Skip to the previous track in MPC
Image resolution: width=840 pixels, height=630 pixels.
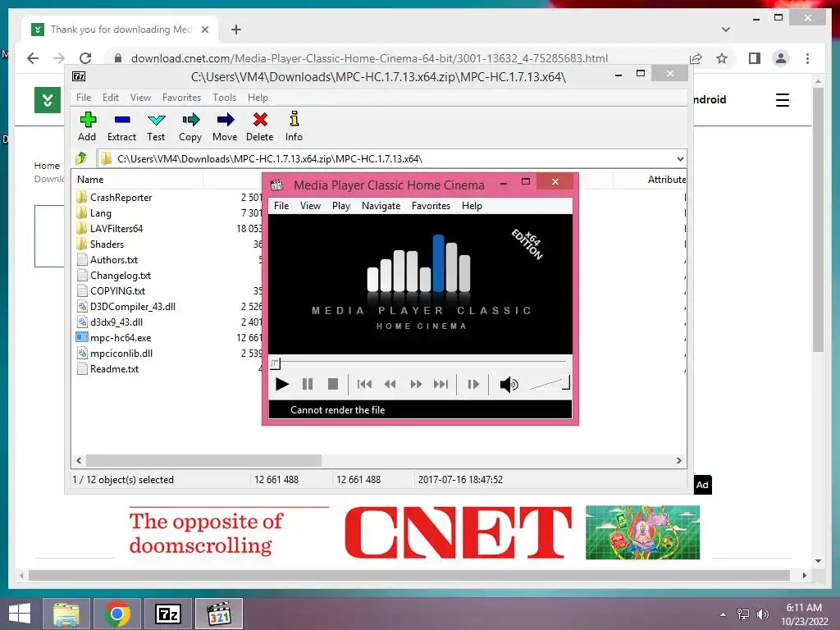pyautogui.click(x=364, y=384)
